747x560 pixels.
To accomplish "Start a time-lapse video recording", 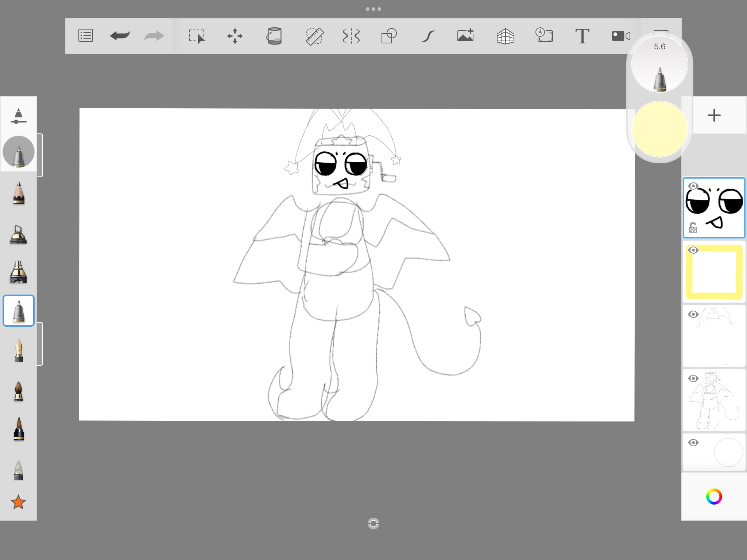I will [620, 36].
